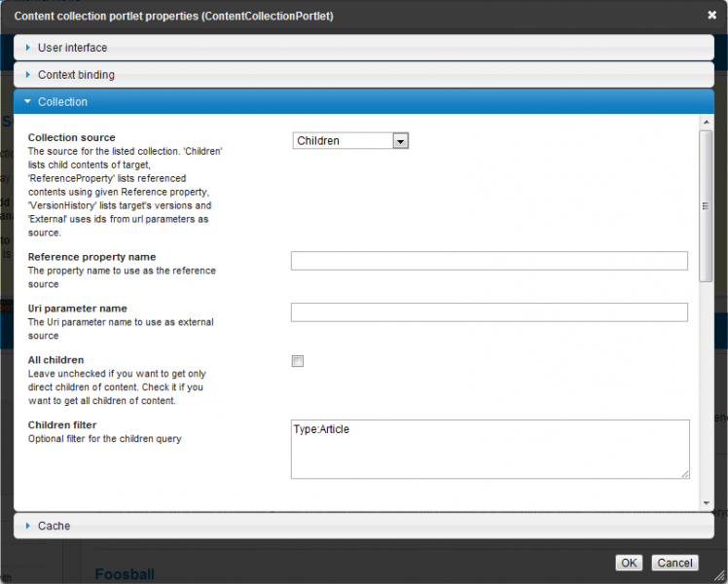
Task: Click the Reference property name field
Action: pyautogui.click(x=490, y=261)
